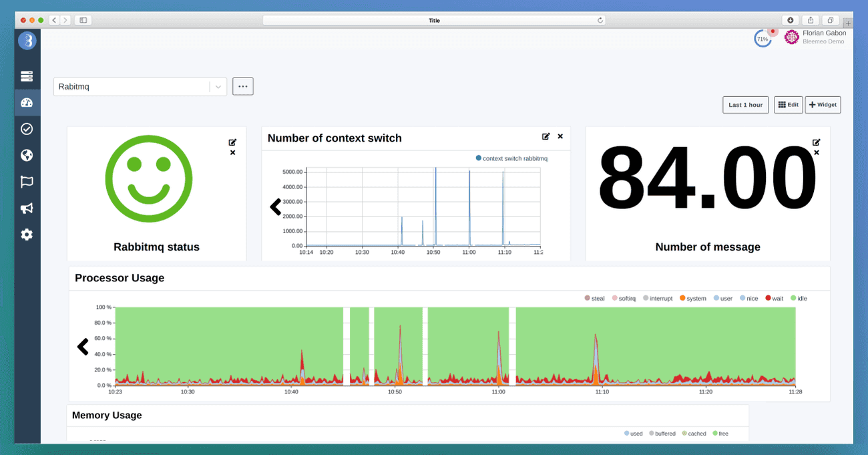Click the 71% progress circle indicator
This screenshot has width=868, height=455.
pos(763,38)
